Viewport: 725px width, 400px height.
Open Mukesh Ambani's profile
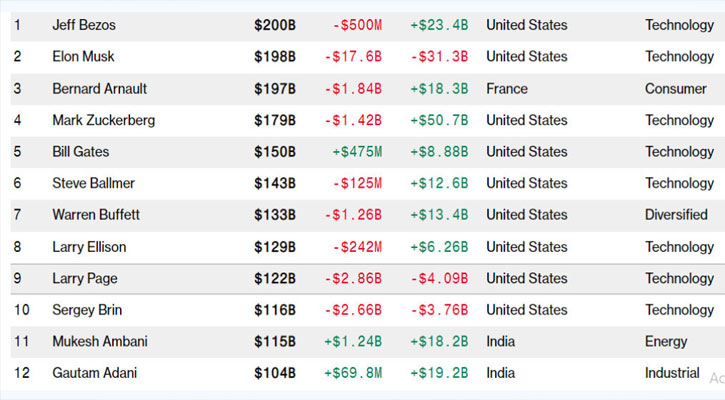[x=100, y=342]
